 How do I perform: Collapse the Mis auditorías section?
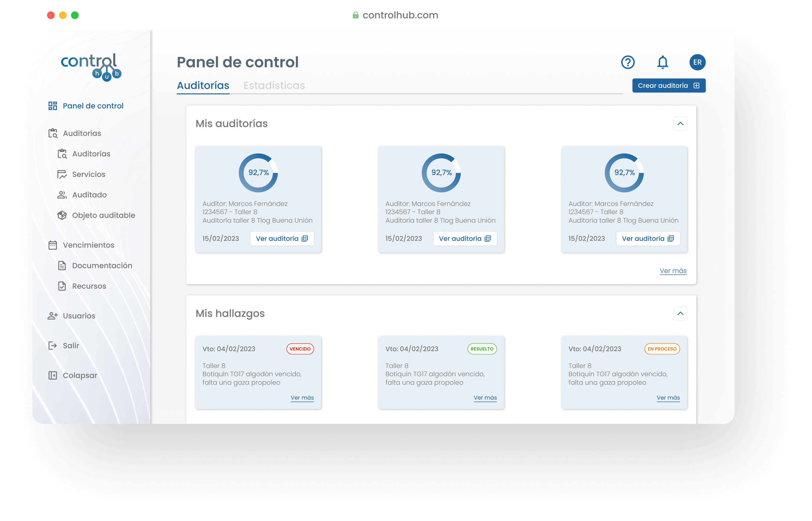[x=680, y=124]
